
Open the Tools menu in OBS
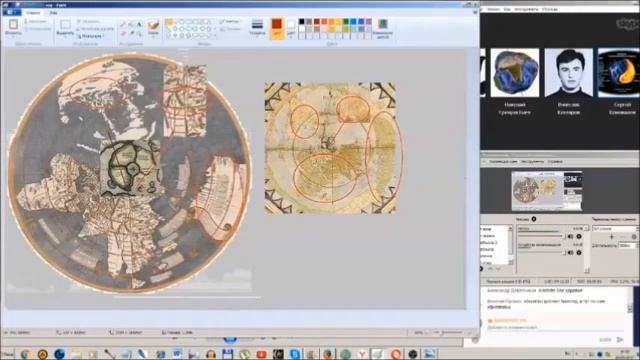click(x=533, y=162)
